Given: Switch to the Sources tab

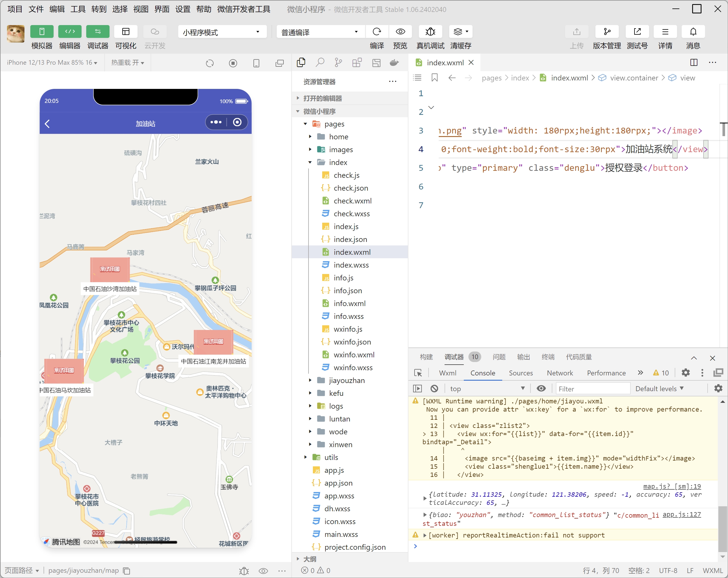Looking at the screenshot, I should click(x=521, y=373).
